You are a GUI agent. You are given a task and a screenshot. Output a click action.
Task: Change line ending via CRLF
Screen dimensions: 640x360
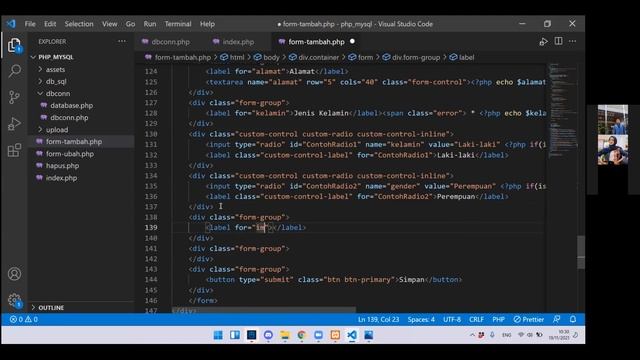click(x=476, y=319)
